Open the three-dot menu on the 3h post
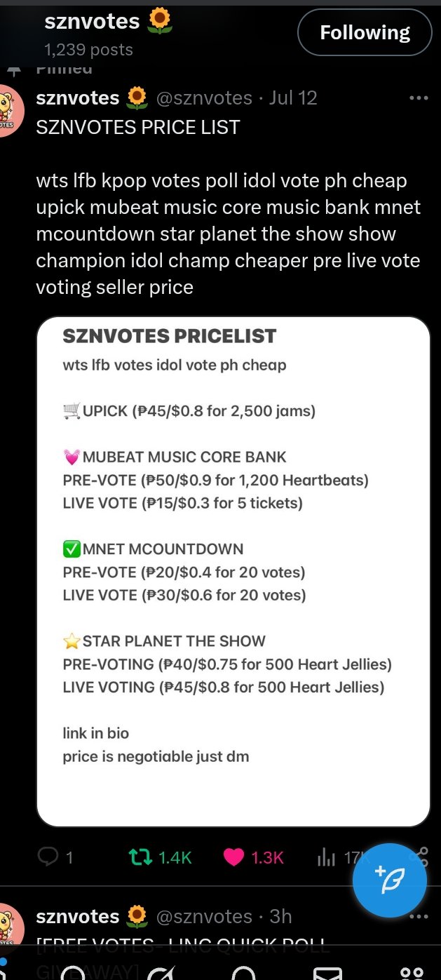The image size is (441, 980). 418,916
